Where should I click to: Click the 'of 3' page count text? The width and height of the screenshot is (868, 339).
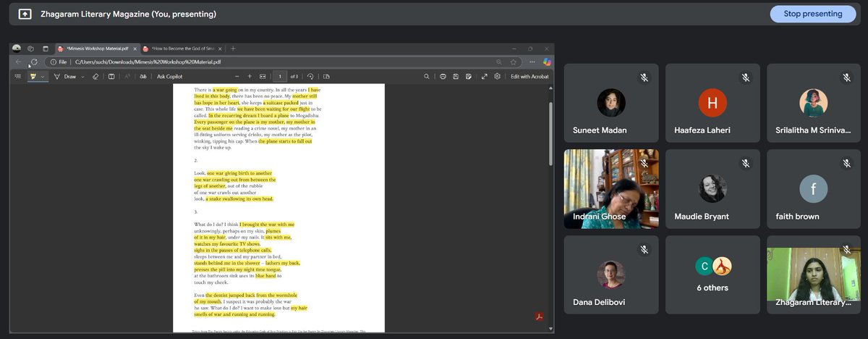pyautogui.click(x=294, y=76)
